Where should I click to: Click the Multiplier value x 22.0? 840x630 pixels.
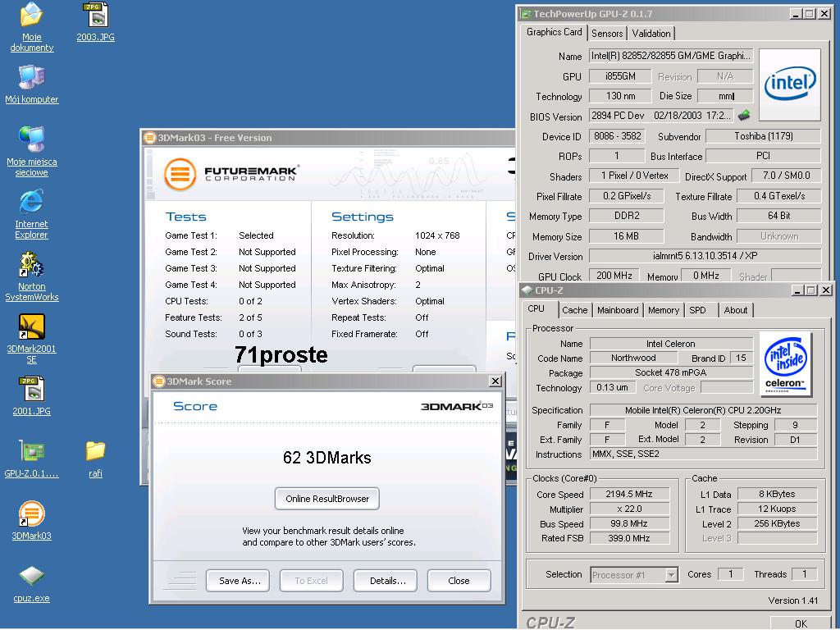click(629, 509)
